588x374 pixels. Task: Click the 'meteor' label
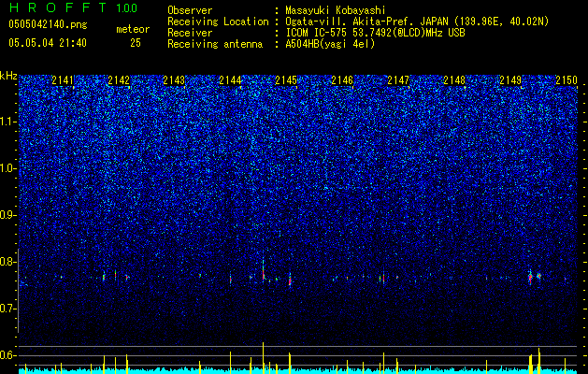point(133,29)
